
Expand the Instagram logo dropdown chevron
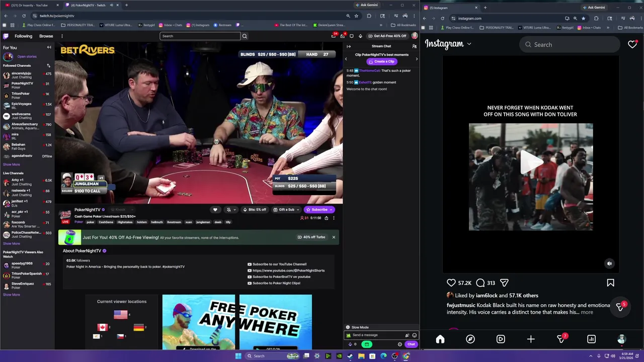coord(469,44)
